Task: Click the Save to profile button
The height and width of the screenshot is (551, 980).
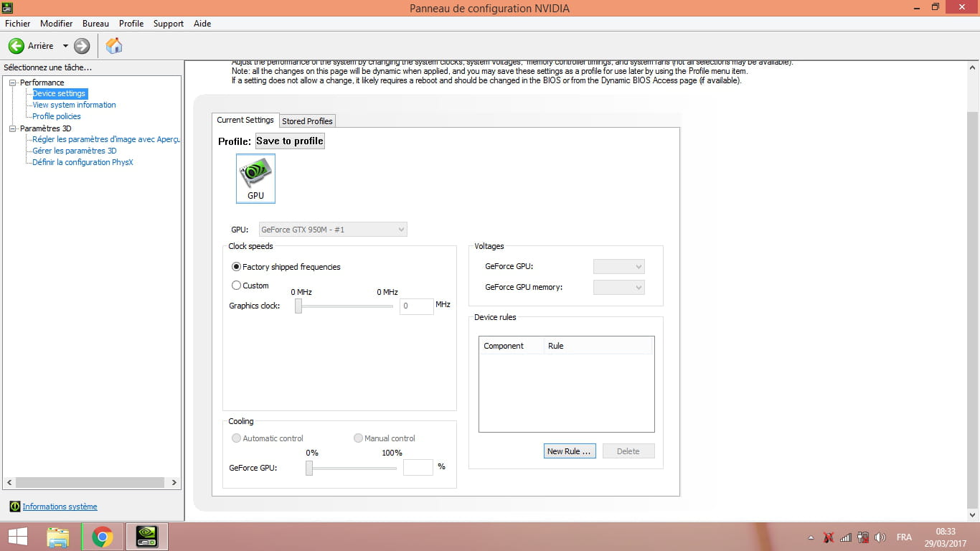Action: (290, 141)
